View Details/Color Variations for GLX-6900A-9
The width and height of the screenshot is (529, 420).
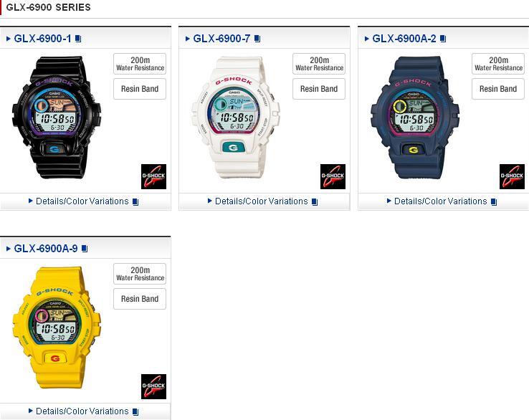tap(82, 411)
